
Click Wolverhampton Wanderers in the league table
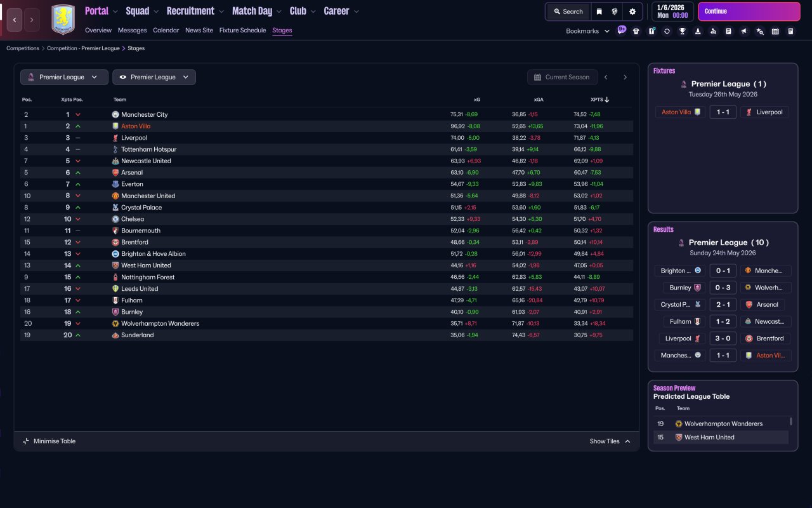pyautogui.click(x=160, y=323)
